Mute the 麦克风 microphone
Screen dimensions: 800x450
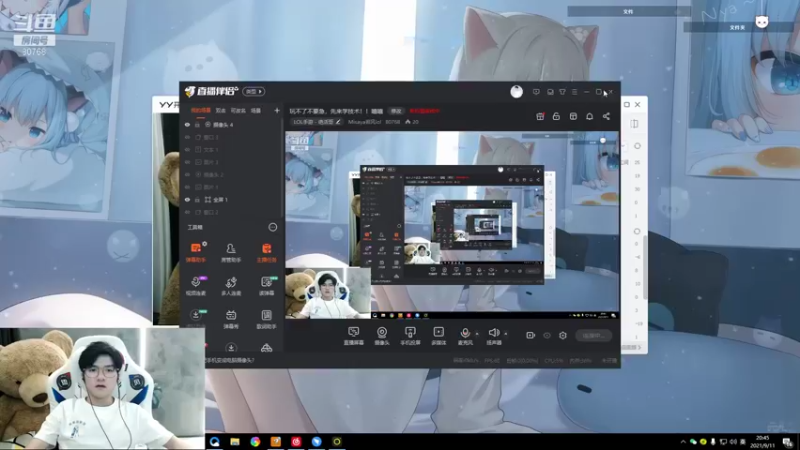point(465,336)
